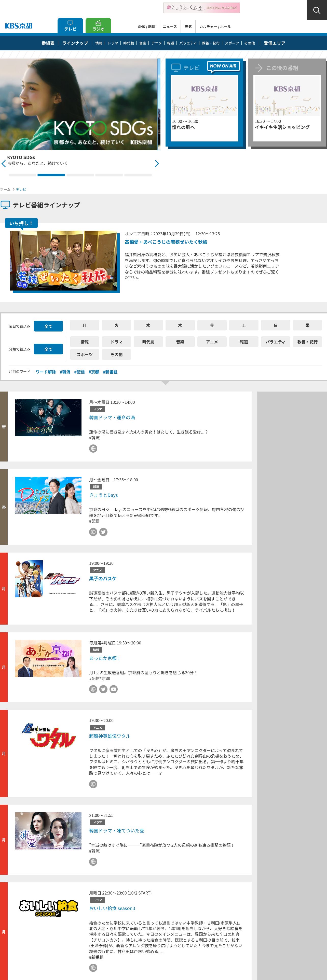This screenshot has height=980, width=327.
Task: Filter by 火 day
Action: point(116,326)
